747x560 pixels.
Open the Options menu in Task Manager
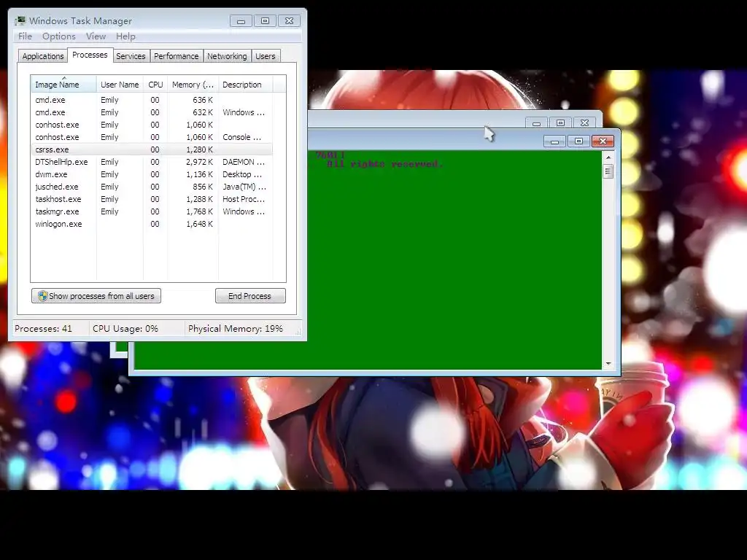58,36
